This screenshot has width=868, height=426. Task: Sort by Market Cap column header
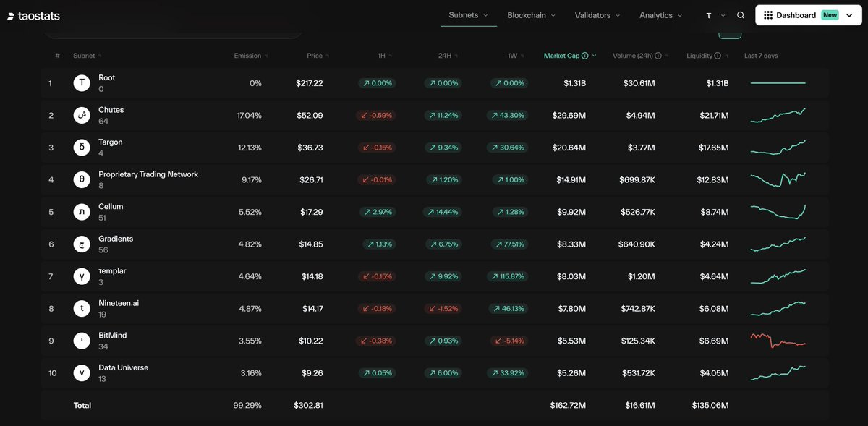click(570, 56)
